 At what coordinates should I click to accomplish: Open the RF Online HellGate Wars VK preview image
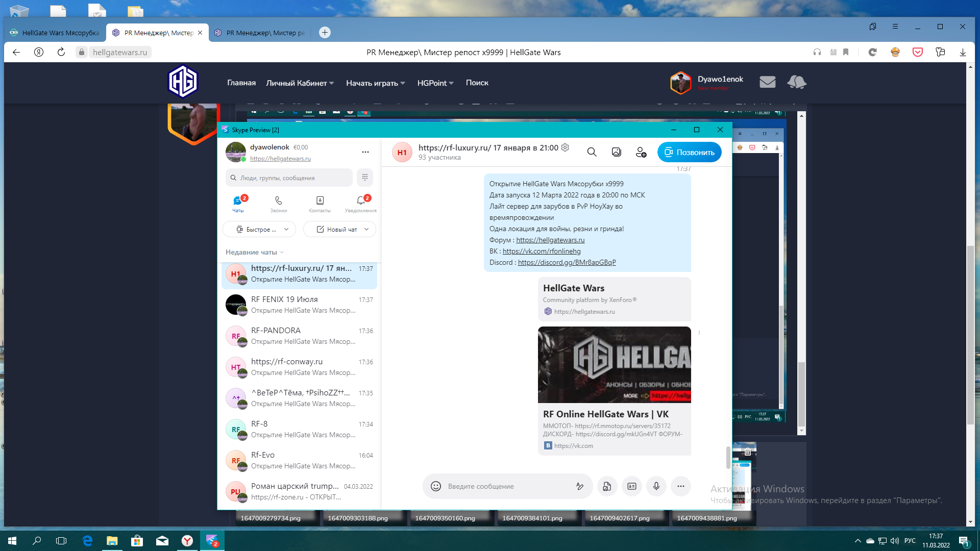615,365
